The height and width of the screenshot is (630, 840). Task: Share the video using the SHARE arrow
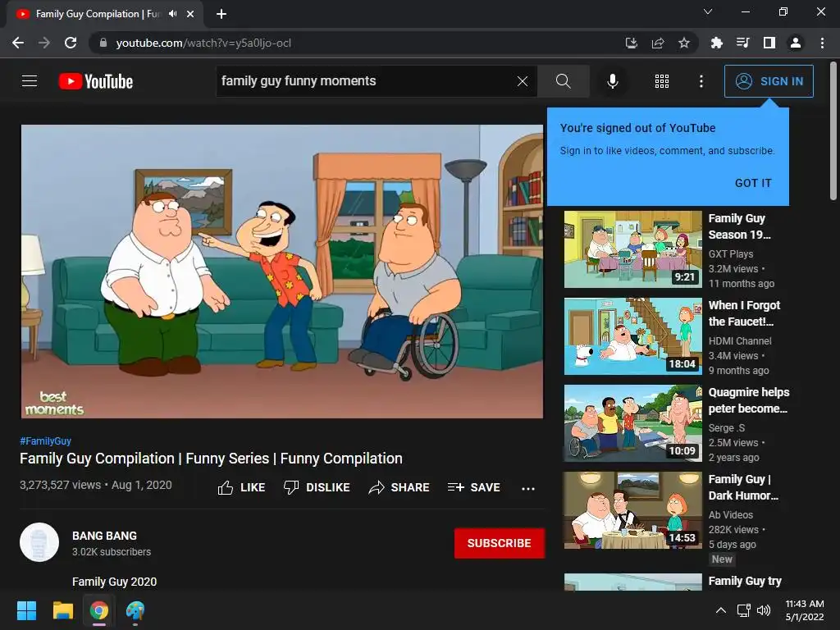coord(399,487)
